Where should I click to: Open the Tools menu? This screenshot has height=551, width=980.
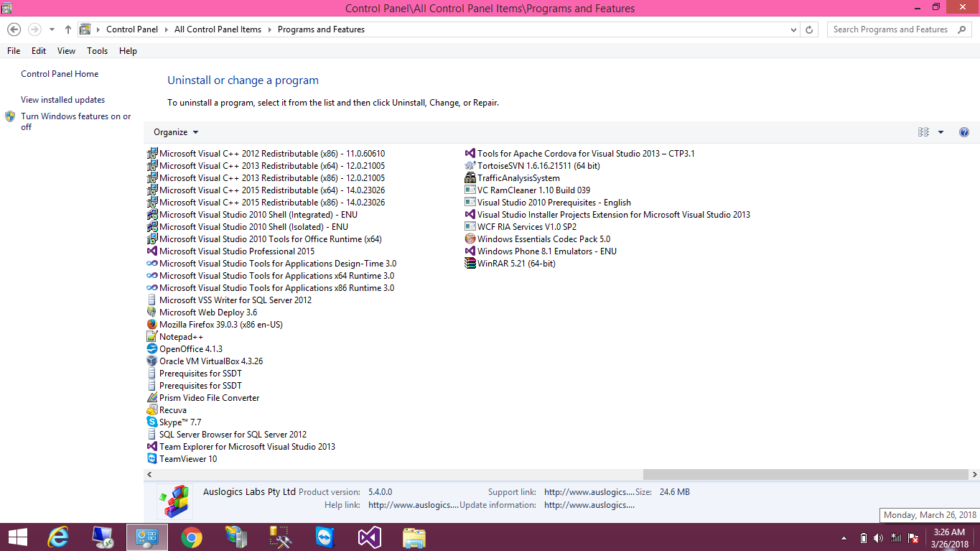pyautogui.click(x=97, y=51)
